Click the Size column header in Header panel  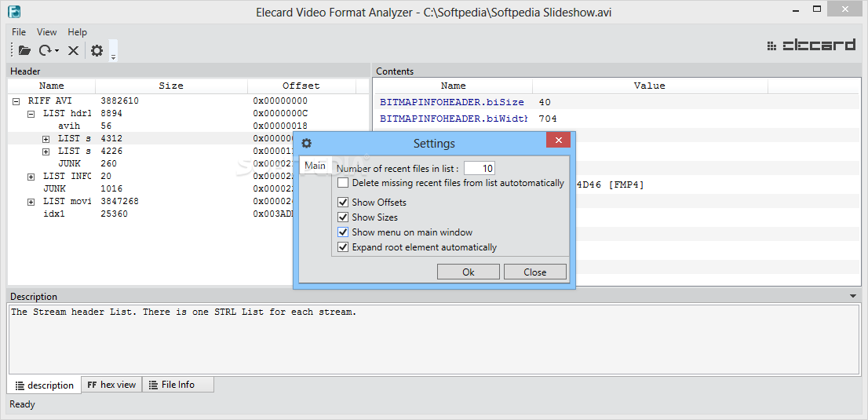click(171, 86)
